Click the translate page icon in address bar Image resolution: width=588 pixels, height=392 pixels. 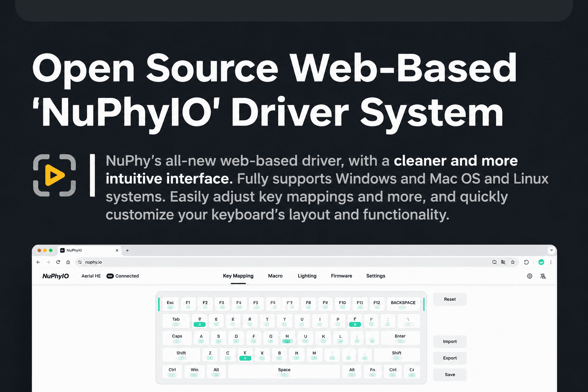[x=503, y=262]
